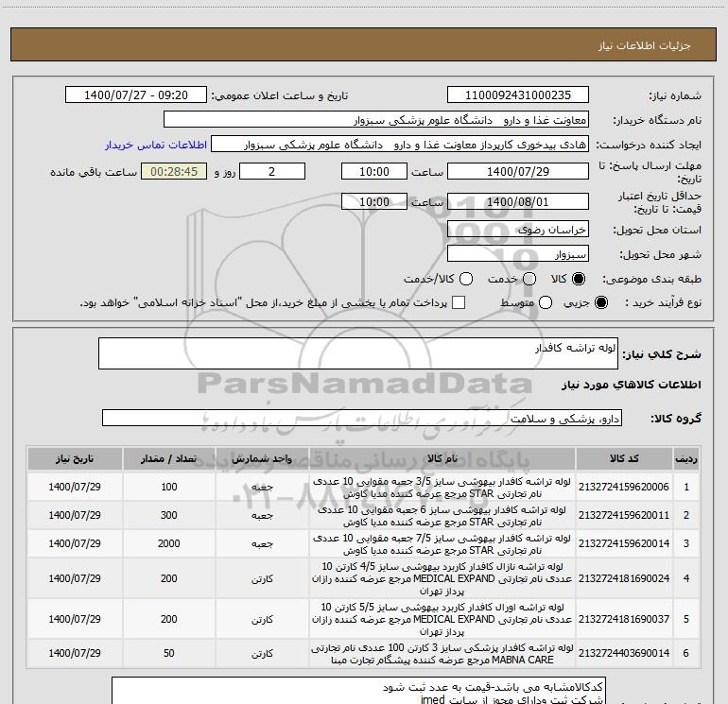Image resolution: width=728 pixels, height=704 pixels.
Task: Click the price validity date 1400/08/01 field
Action: click(x=518, y=202)
